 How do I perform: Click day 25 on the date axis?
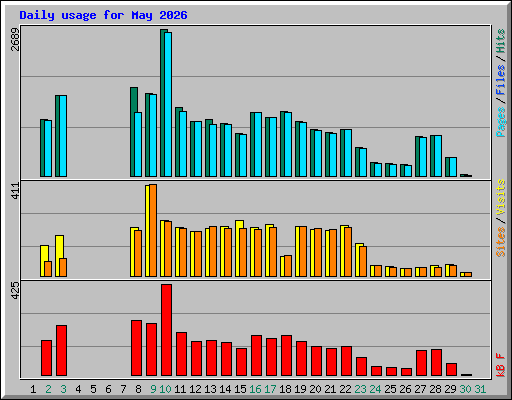(390, 389)
